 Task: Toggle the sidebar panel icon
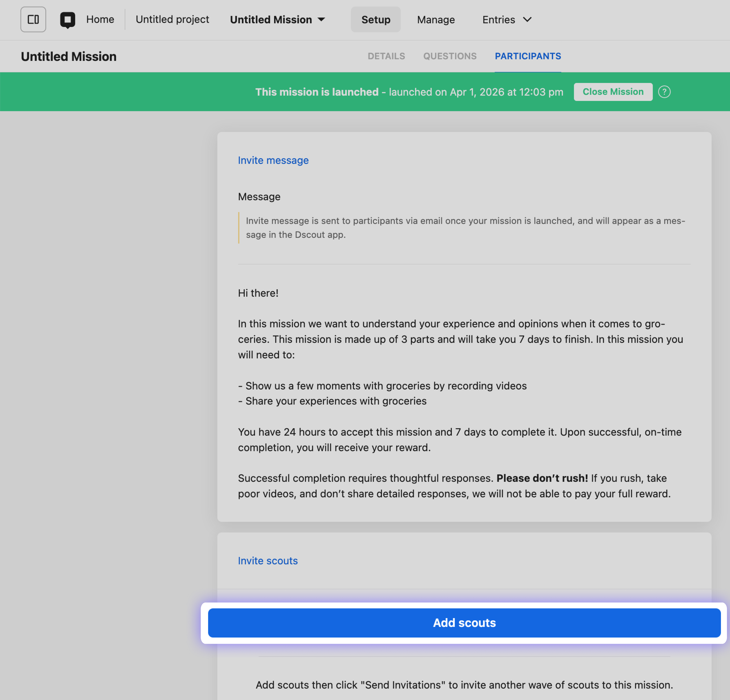click(x=33, y=19)
